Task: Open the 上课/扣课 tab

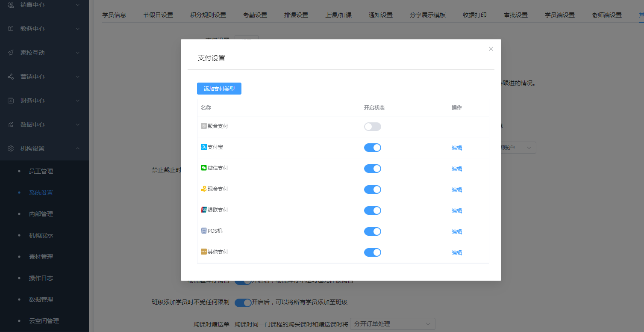Action: click(338, 15)
